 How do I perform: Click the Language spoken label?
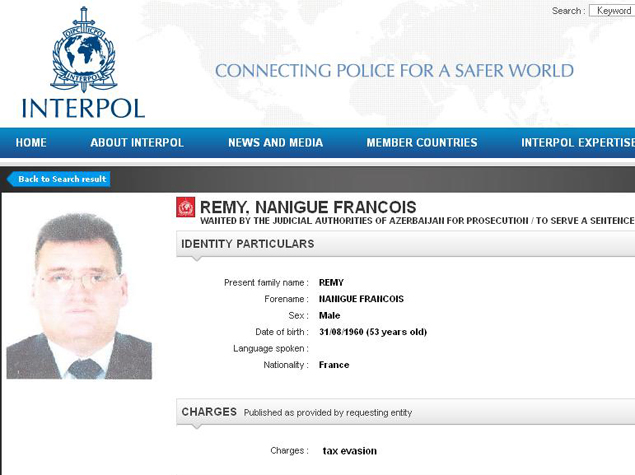pos(271,349)
